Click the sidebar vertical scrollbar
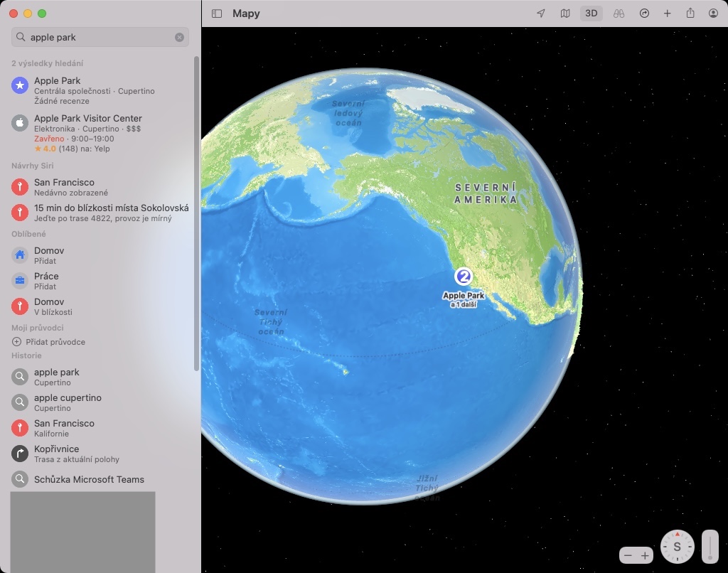Screen dimensions: 728x573 click(196, 213)
